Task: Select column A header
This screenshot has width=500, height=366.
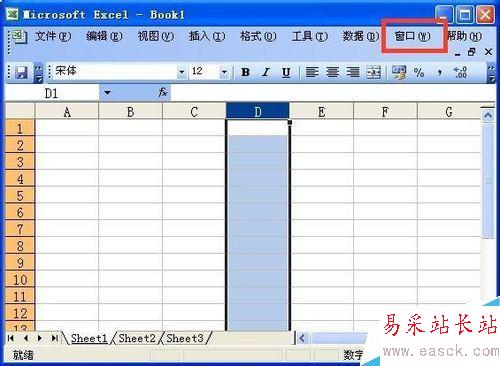Action: coord(67,111)
